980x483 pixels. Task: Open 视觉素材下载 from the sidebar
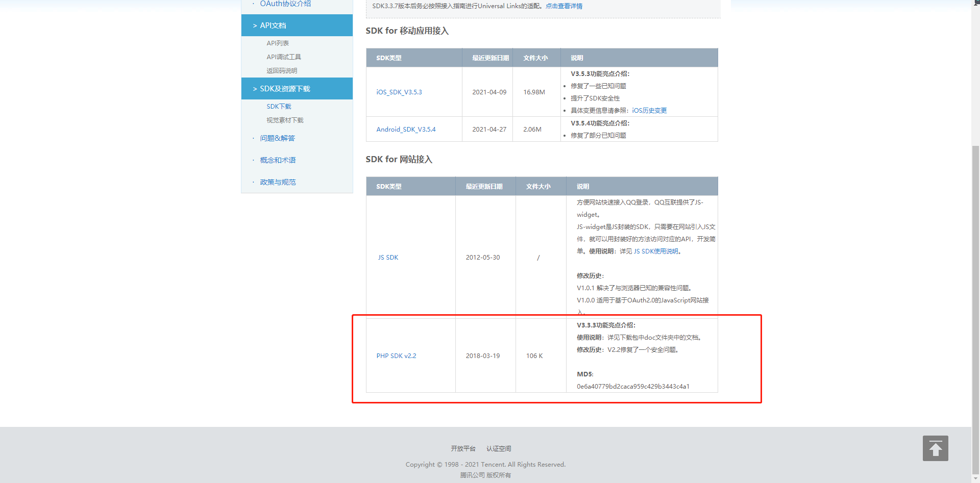coord(284,120)
